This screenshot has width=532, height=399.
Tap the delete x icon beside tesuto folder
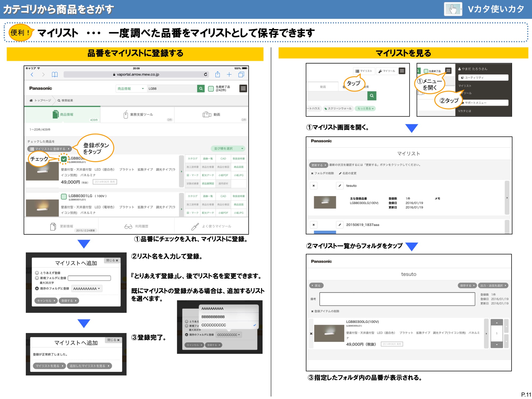pos(314,186)
